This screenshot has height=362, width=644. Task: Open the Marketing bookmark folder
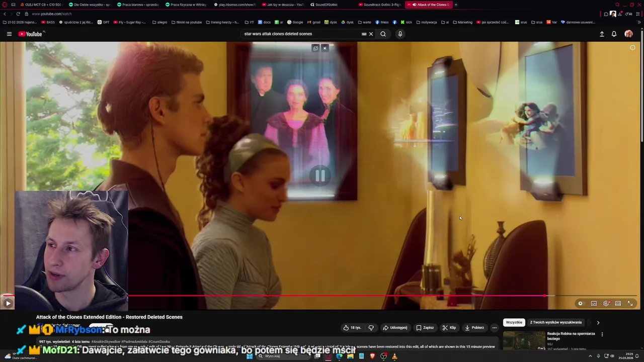click(462, 22)
